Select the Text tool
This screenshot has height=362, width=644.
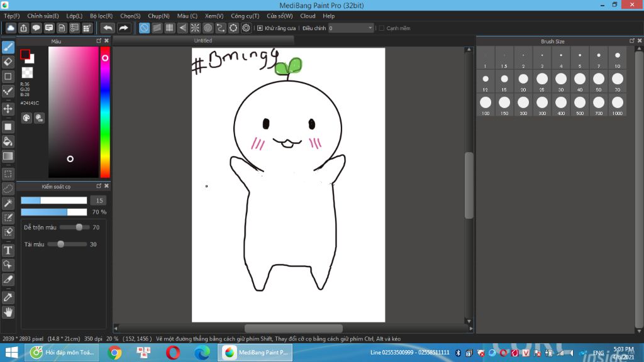click(x=8, y=250)
